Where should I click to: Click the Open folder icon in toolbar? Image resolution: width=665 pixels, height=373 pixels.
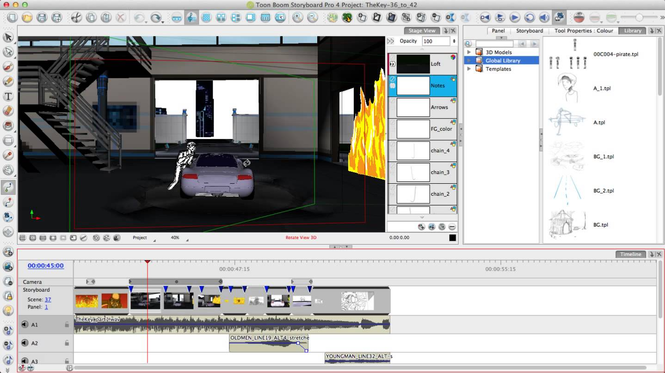(27, 18)
